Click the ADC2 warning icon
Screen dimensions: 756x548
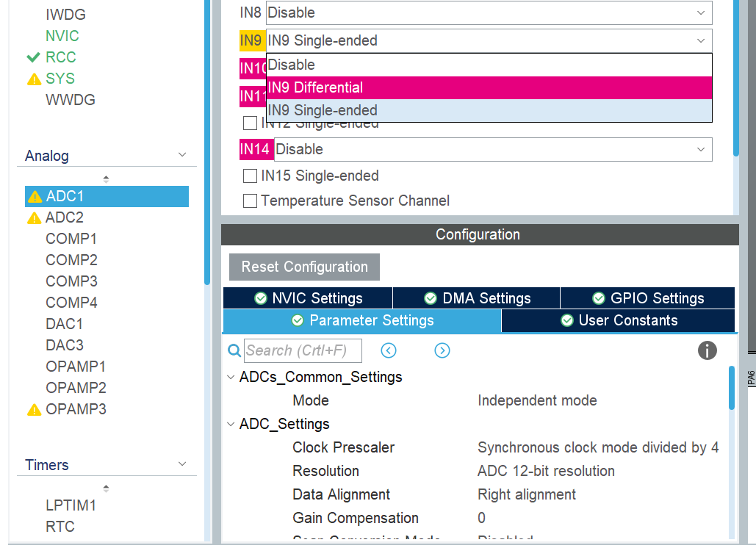pos(34,218)
